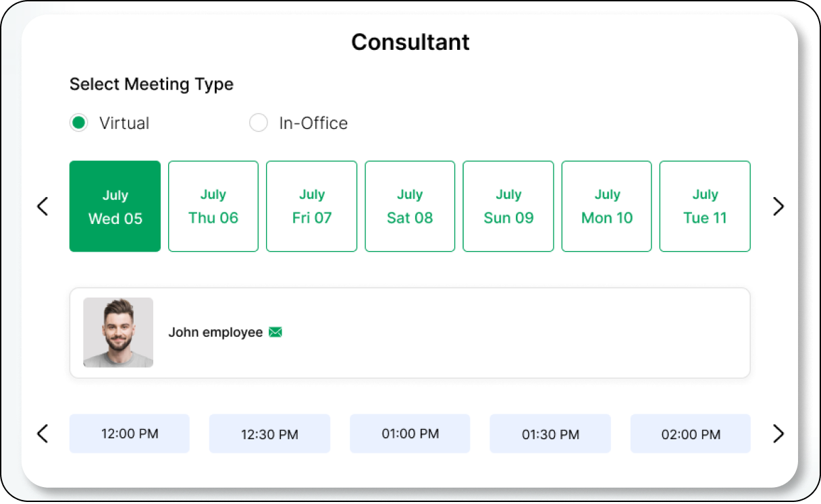Screen dimensions: 821x504
Task: Pick the 01:30 PM time slot
Action: (550, 434)
